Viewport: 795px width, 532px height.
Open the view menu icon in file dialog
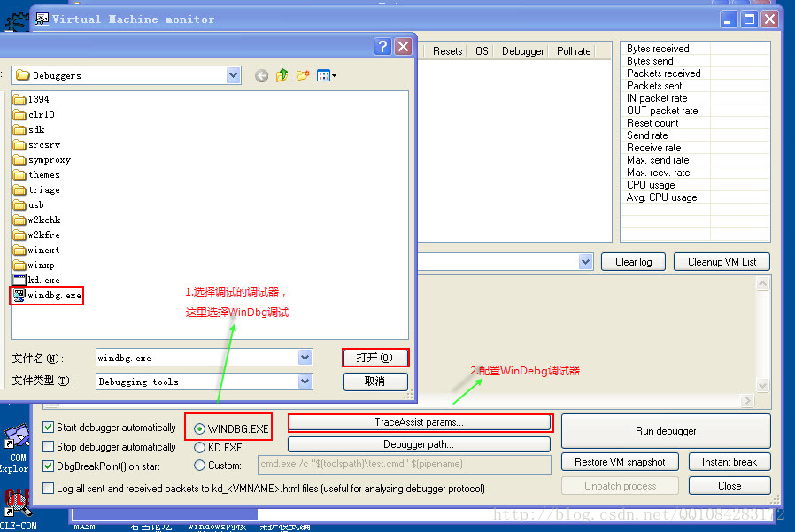326,75
